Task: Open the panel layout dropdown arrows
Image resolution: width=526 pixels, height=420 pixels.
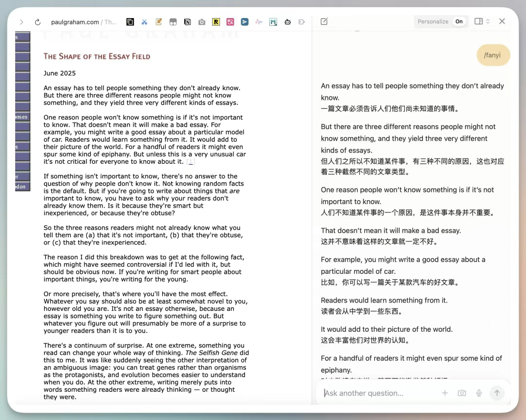Action: pos(488,21)
